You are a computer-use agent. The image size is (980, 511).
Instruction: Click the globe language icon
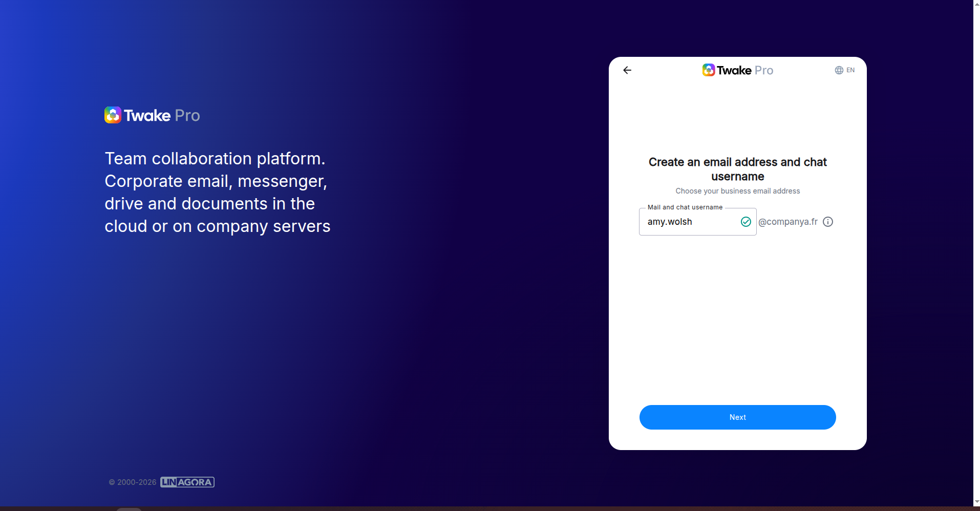click(x=839, y=70)
